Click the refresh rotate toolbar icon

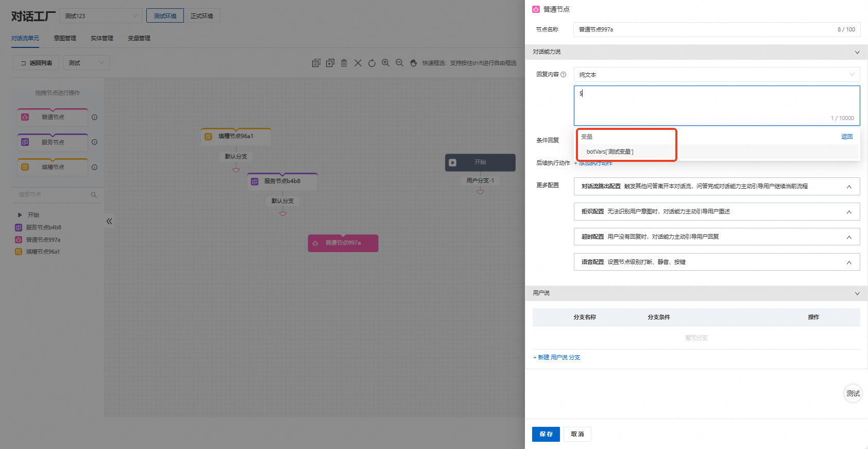point(372,63)
